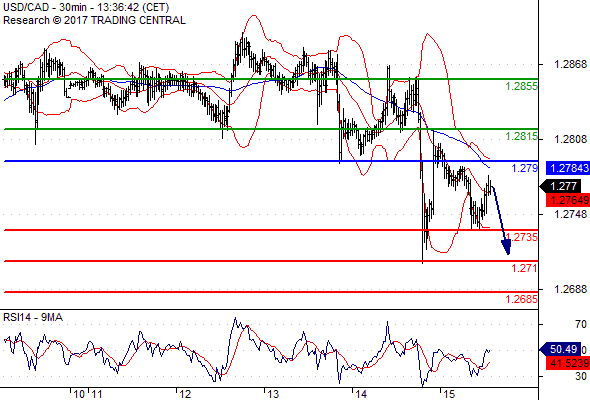Click the RSI axis level 30
Screen dimensions: 590x400
pyautogui.click(x=581, y=376)
